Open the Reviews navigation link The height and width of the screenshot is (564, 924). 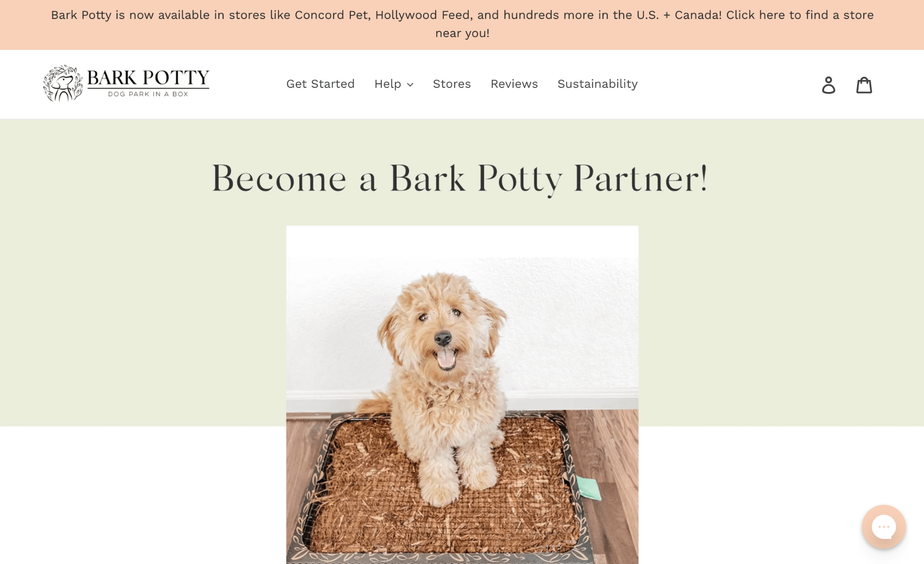(x=514, y=84)
